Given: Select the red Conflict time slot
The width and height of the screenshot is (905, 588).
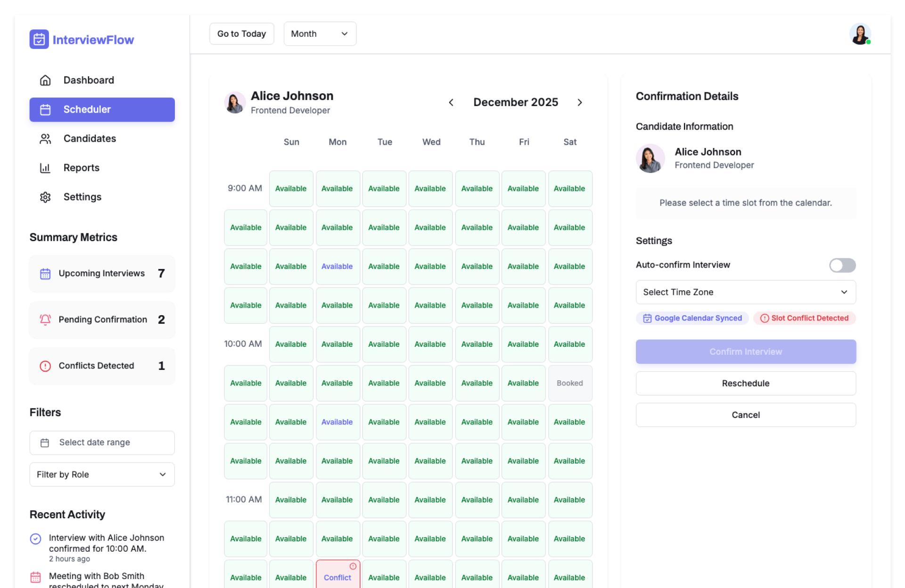Looking at the screenshot, I should 337,577.
